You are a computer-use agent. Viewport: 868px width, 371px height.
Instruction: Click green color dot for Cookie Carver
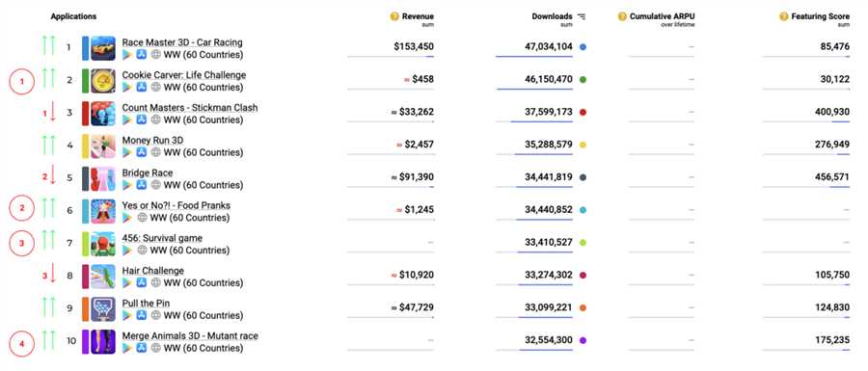click(583, 80)
